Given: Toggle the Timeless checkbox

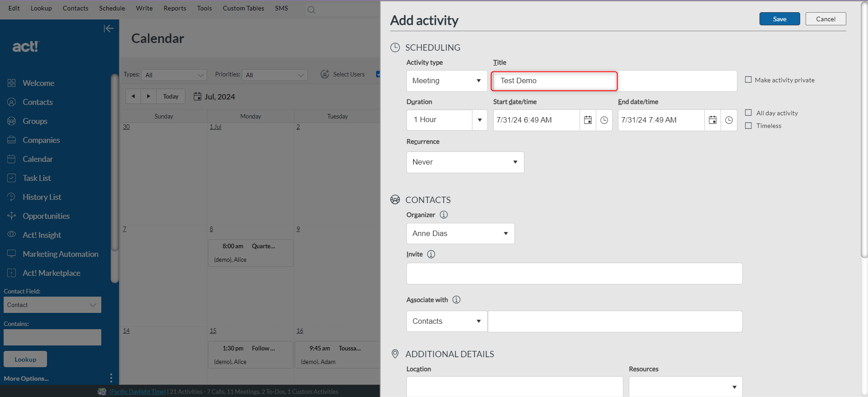Looking at the screenshot, I should pos(748,126).
